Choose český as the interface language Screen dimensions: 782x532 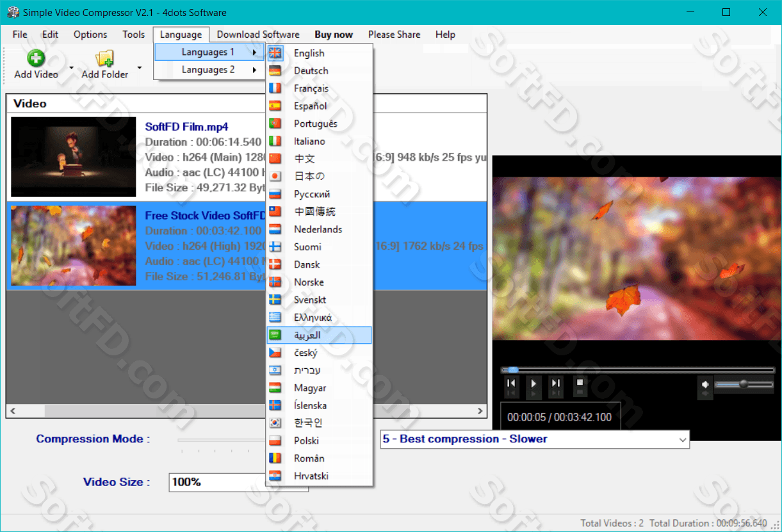point(320,353)
